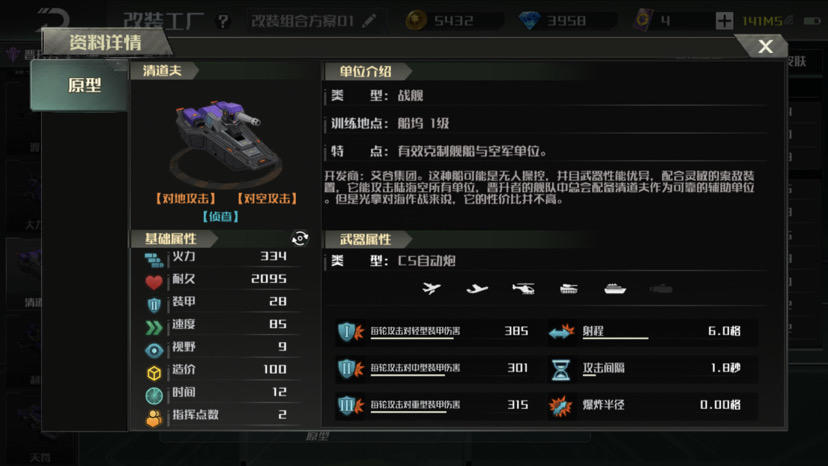Click the fighter jet target icon
Image resolution: width=828 pixels, height=466 pixels.
click(x=431, y=288)
